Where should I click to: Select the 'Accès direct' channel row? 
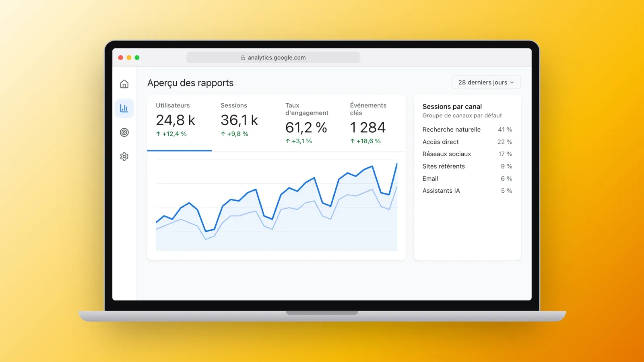467,142
